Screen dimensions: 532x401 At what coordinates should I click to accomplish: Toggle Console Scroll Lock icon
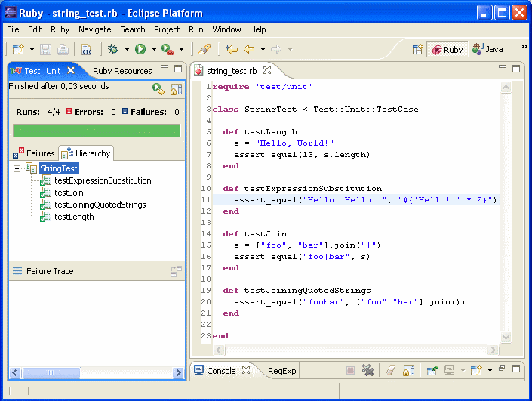[x=408, y=370]
